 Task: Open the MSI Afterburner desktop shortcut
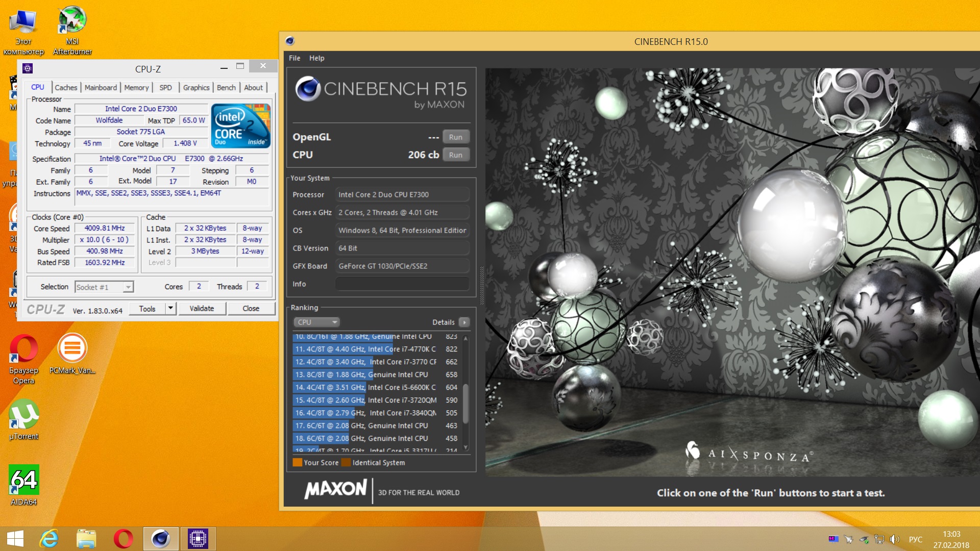coord(72,30)
